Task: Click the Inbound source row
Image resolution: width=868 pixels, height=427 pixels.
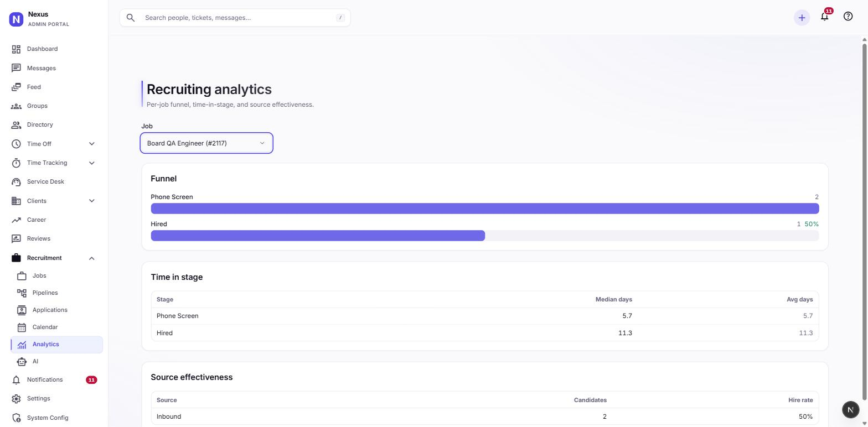Action: (x=485, y=417)
